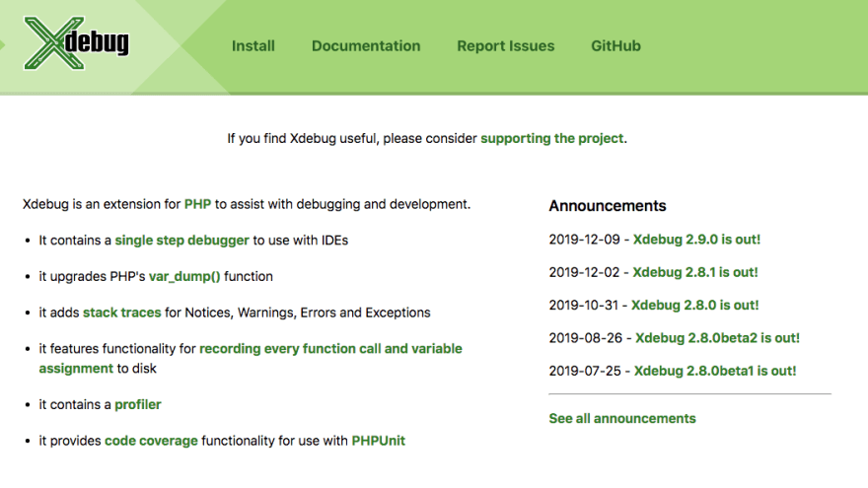Click the Xdebug logo

tap(76, 43)
